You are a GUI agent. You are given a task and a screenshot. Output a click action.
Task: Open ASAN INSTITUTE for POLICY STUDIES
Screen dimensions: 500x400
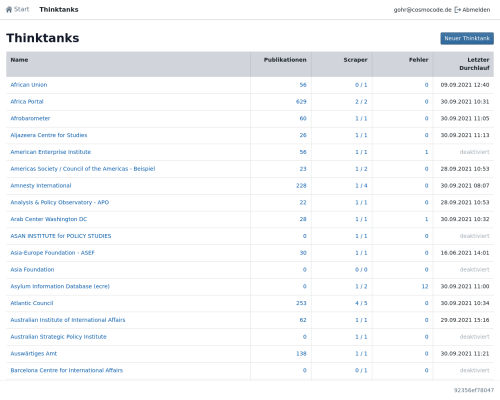(61, 236)
